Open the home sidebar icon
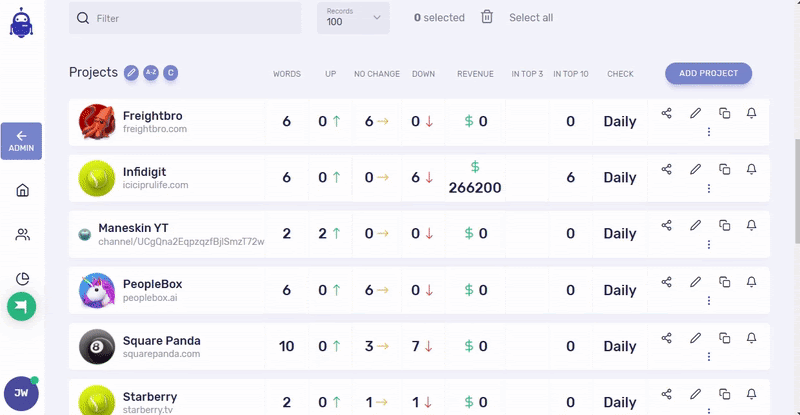800x415 pixels. (x=22, y=190)
